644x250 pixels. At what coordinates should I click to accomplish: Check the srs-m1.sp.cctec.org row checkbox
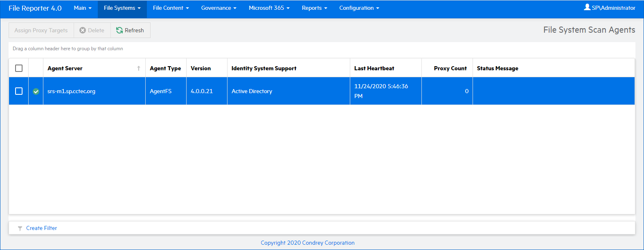[x=19, y=91]
